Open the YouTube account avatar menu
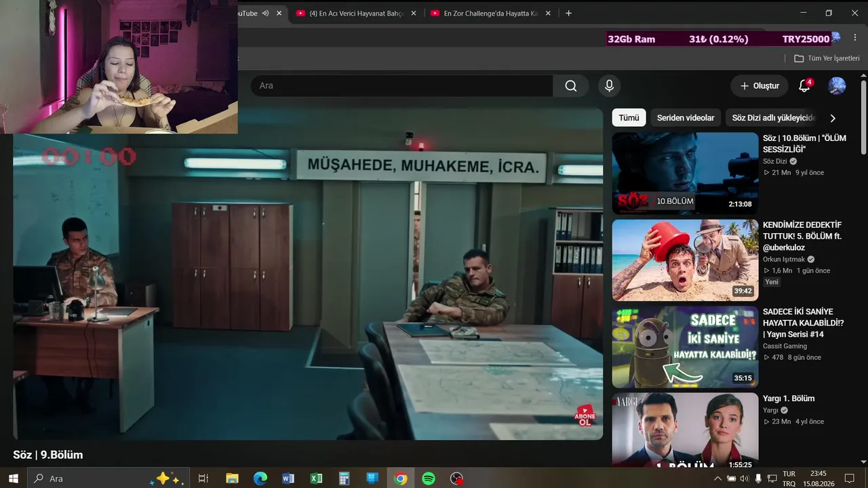The width and height of the screenshot is (868, 488). (837, 86)
